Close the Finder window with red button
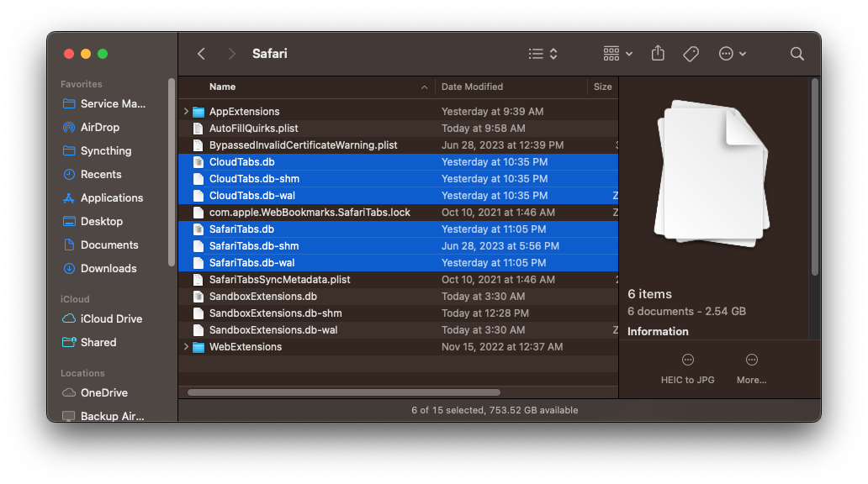868x484 pixels. click(x=69, y=54)
